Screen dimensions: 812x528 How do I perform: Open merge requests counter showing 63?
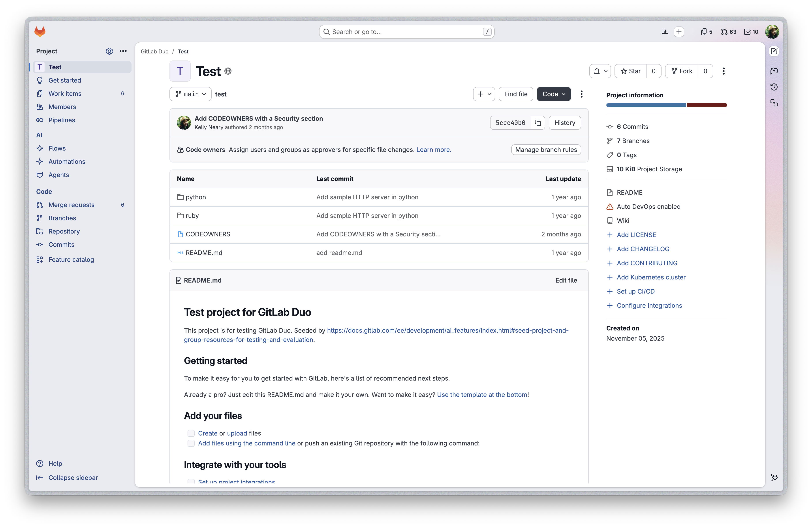click(x=728, y=32)
